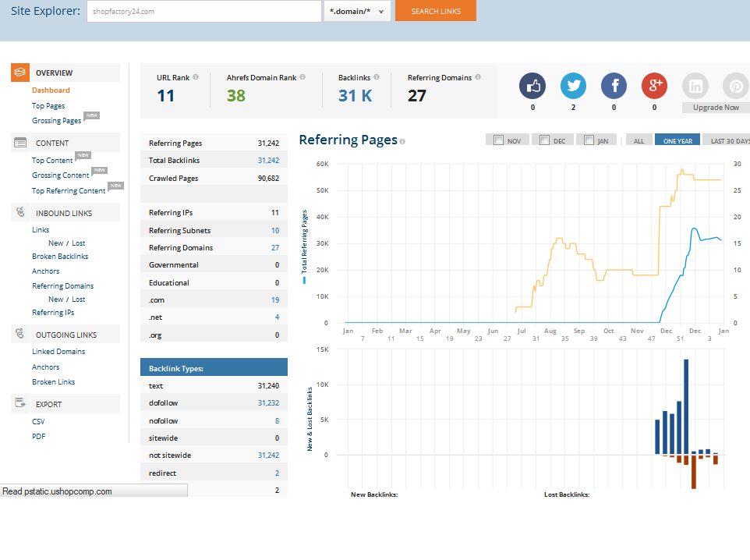Click the tallest blue new-backlinks bar
This screenshot has height=560, width=750.
pos(686,406)
